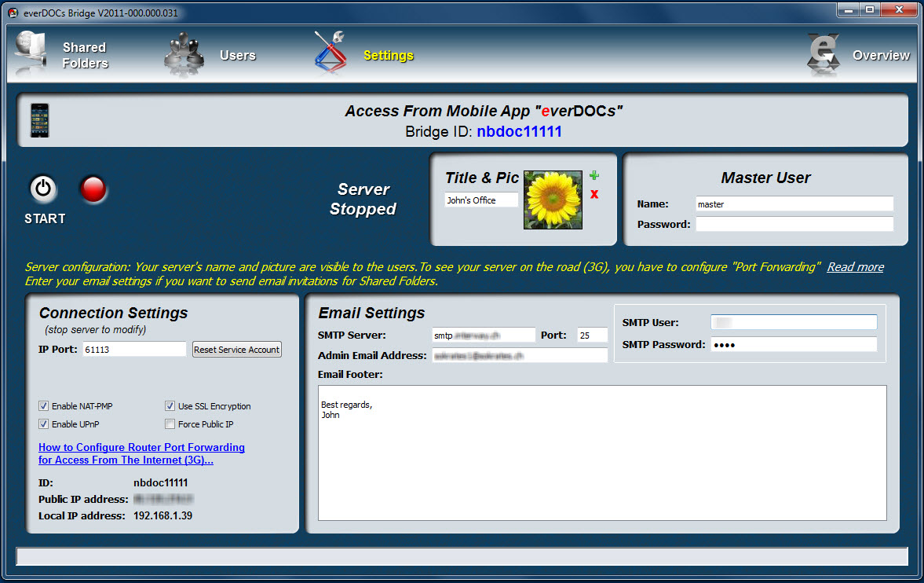Click the SMTP Password field
The height and width of the screenshot is (583, 924).
(x=794, y=345)
